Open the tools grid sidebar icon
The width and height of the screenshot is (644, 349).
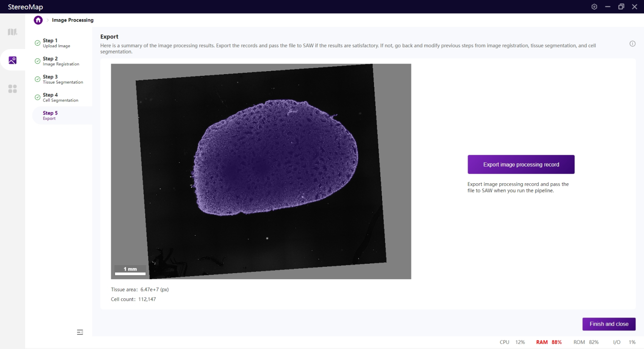click(12, 89)
